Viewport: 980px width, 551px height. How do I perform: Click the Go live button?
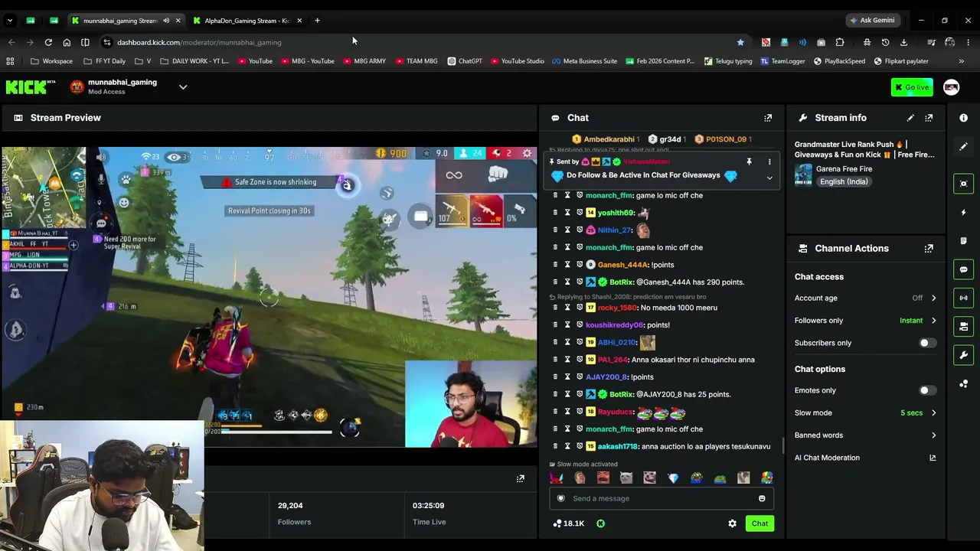(x=912, y=87)
